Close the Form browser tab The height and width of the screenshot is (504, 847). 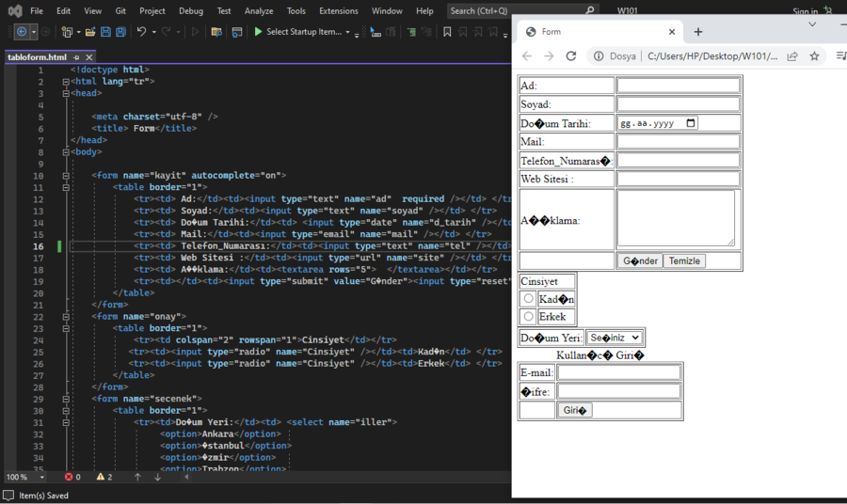click(x=672, y=32)
